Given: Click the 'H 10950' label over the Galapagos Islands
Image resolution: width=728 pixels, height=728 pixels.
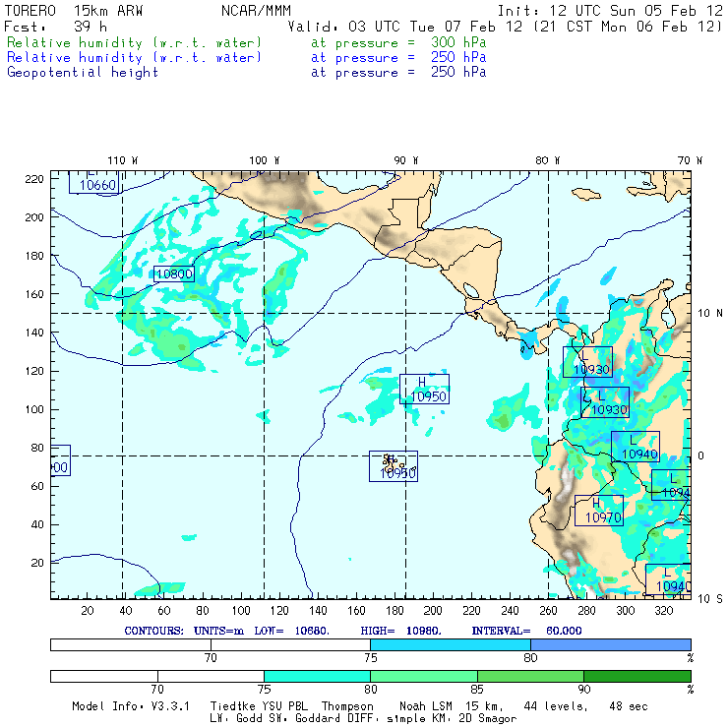Looking at the screenshot, I should 394,466.
